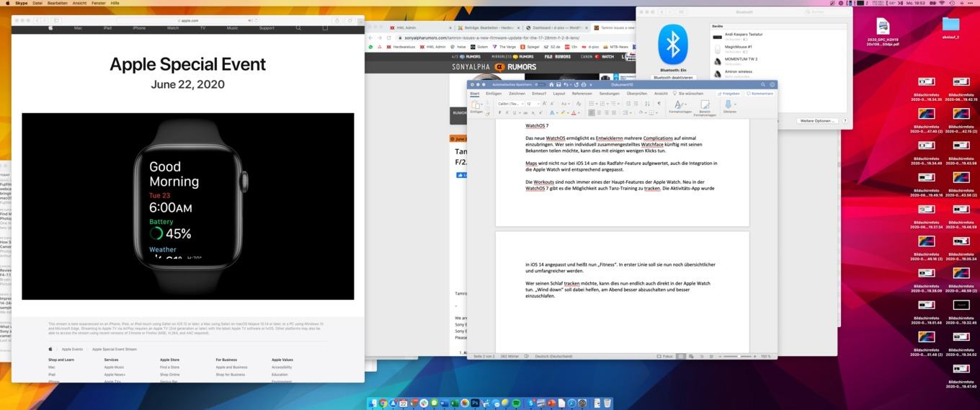
Task: Adjust the zoom slider in Word status bar
Action: (737, 356)
